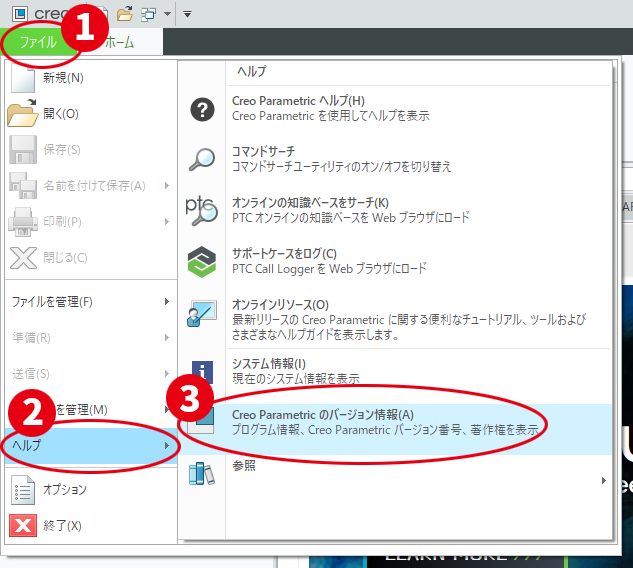
Task: Click the windows switcher icon in the quick access toolbar
Action: 149,15
